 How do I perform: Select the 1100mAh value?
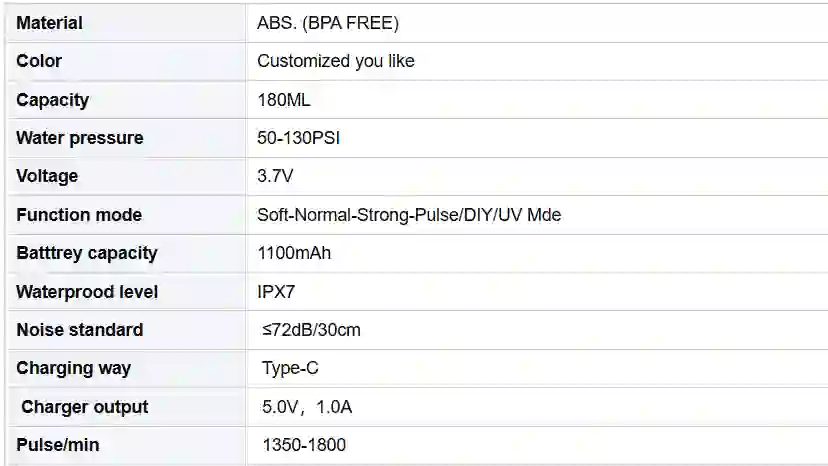point(294,253)
